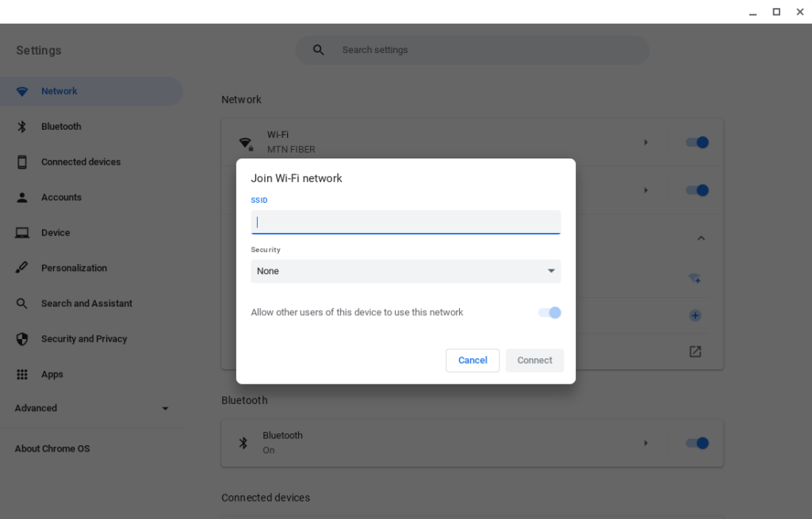This screenshot has width=812, height=519.
Task: Collapse the add connection section chevron
Action: (701, 238)
